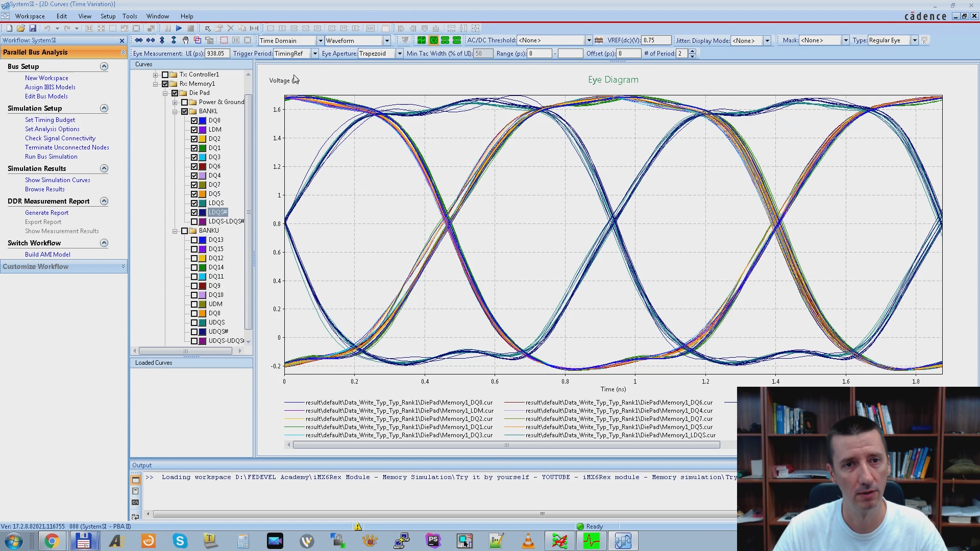Select the arrow pointer tool
Viewport: 980px width, 551px height.
point(208,29)
